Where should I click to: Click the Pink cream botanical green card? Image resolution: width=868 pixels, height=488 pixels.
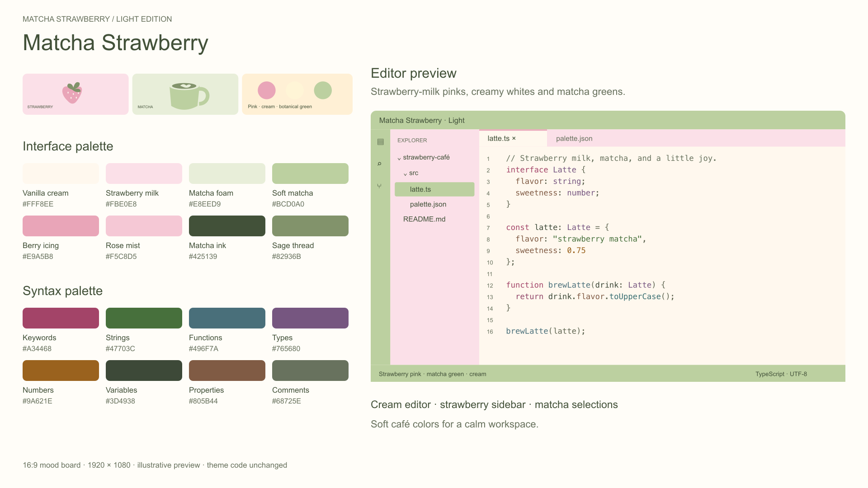[x=297, y=94]
